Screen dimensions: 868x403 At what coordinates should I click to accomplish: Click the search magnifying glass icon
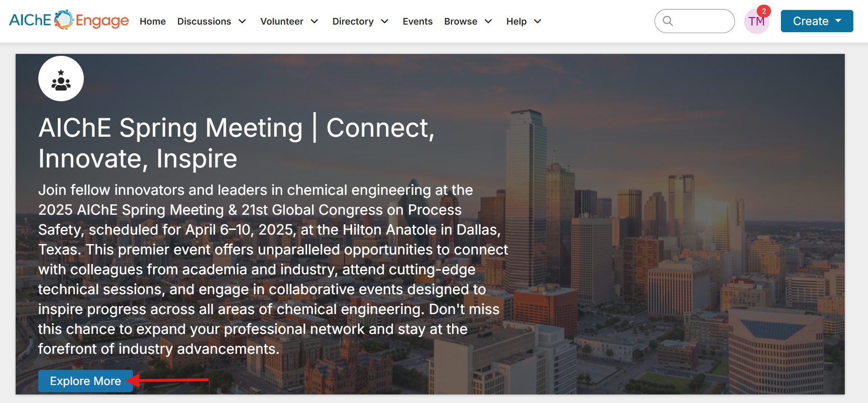tap(668, 21)
